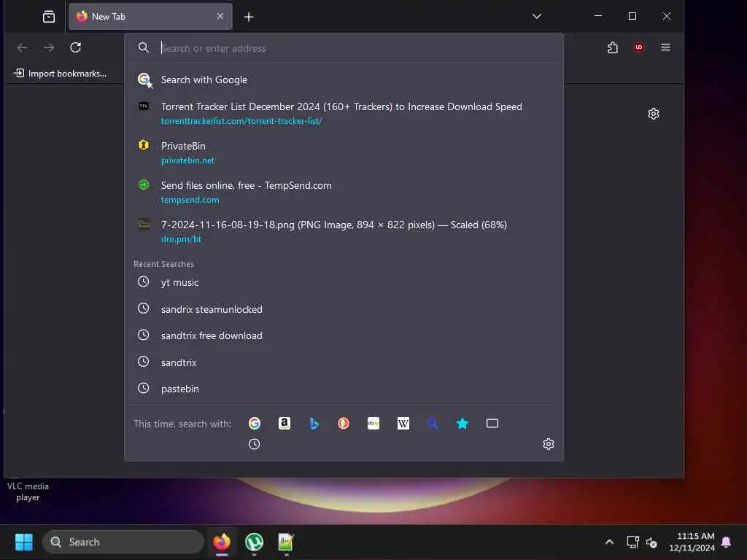Search only in Bookmarks (star icon)
The height and width of the screenshot is (560, 747).
click(x=462, y=423)
